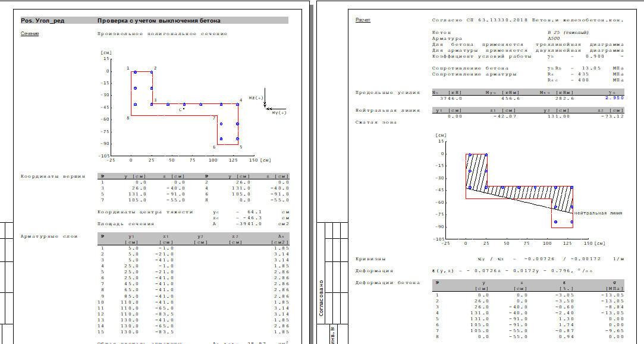Select the γb coefficient value 0.900
Image resolution: width=644 pixels, height=344 pixels.
595,56
